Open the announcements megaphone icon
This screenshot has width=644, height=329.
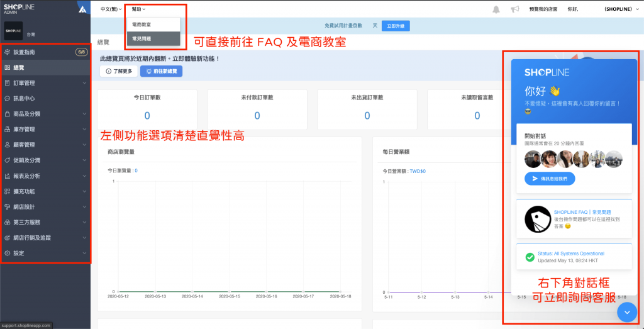pos(514,9)
